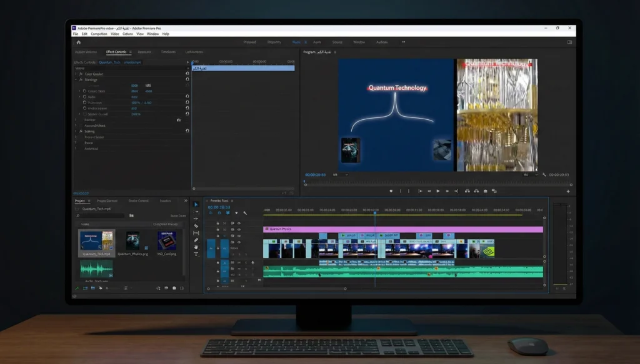Toggle the Color Grader fx badge

click(x=81, y=74)
